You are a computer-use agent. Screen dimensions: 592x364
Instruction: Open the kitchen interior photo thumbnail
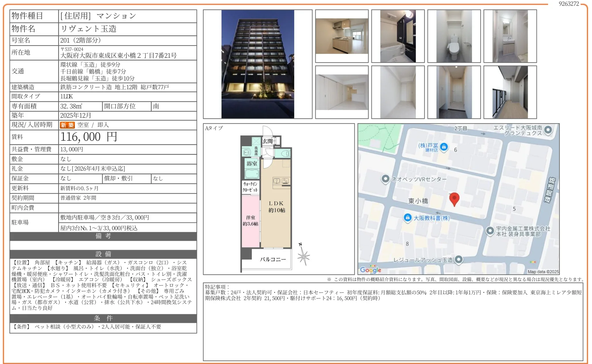(x=342, y=36)
